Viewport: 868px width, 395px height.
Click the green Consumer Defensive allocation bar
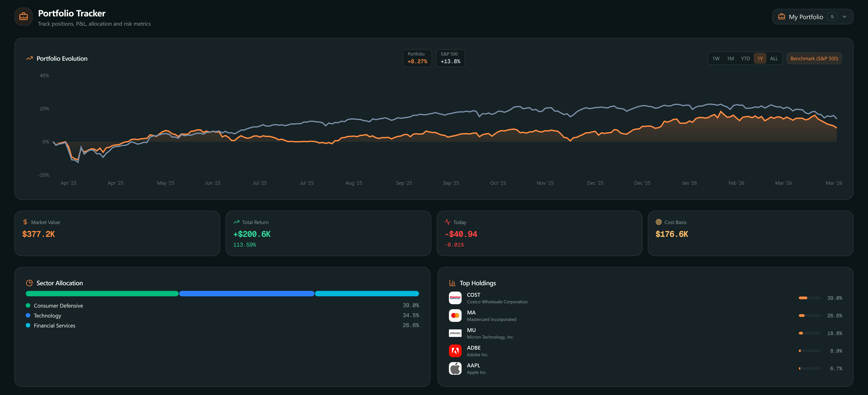(102, 294)
